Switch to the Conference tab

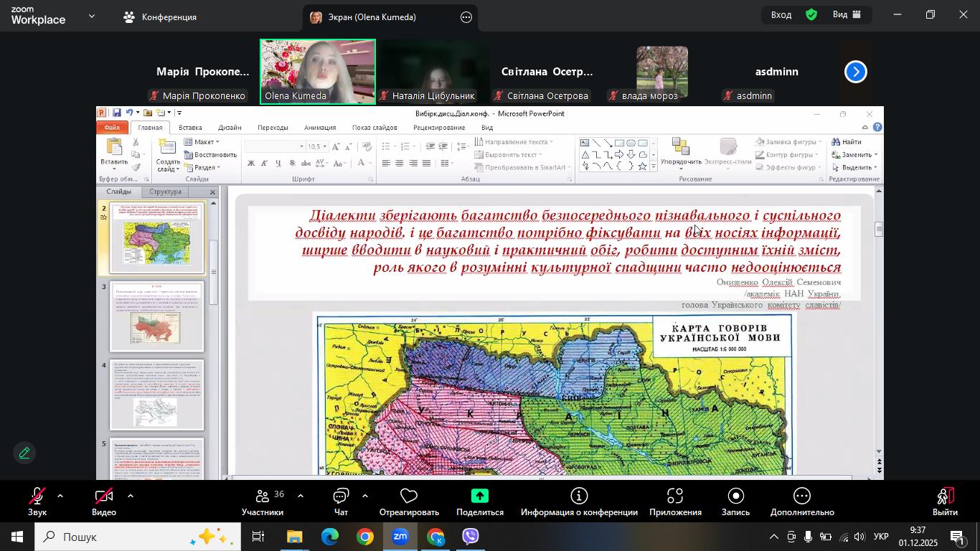[160, 17]
